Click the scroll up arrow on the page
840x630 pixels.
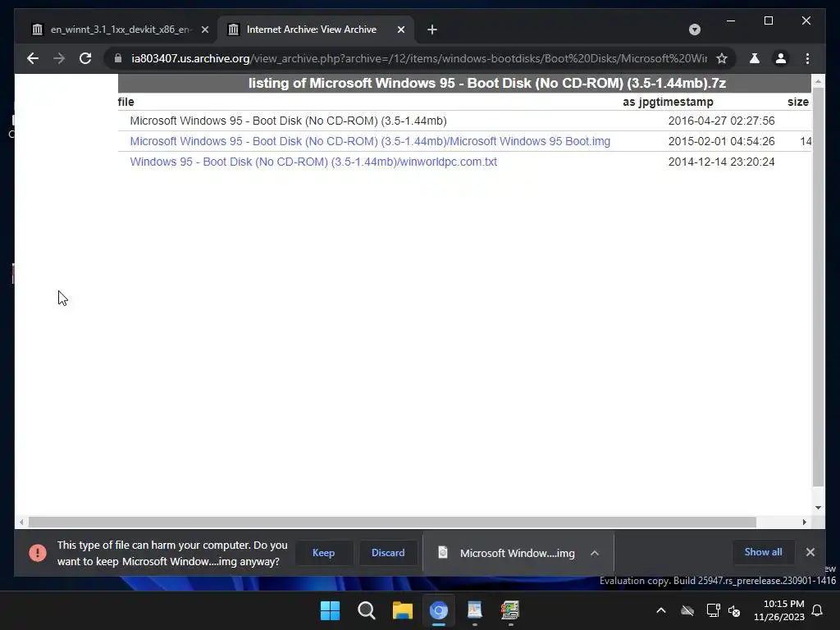point(818,81)
